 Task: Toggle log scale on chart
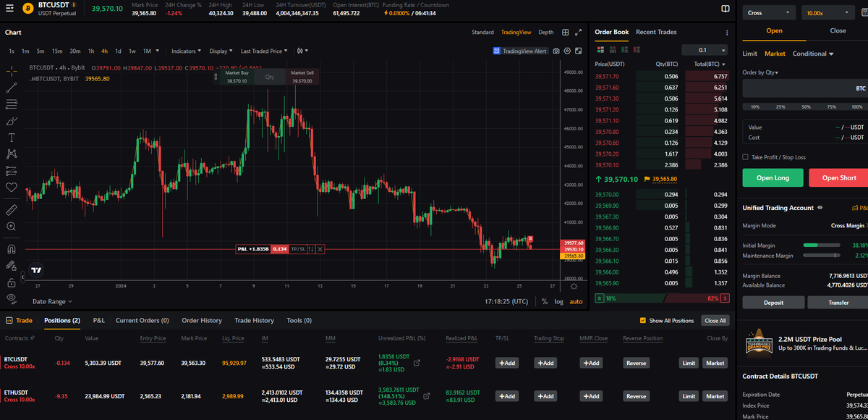558,301
